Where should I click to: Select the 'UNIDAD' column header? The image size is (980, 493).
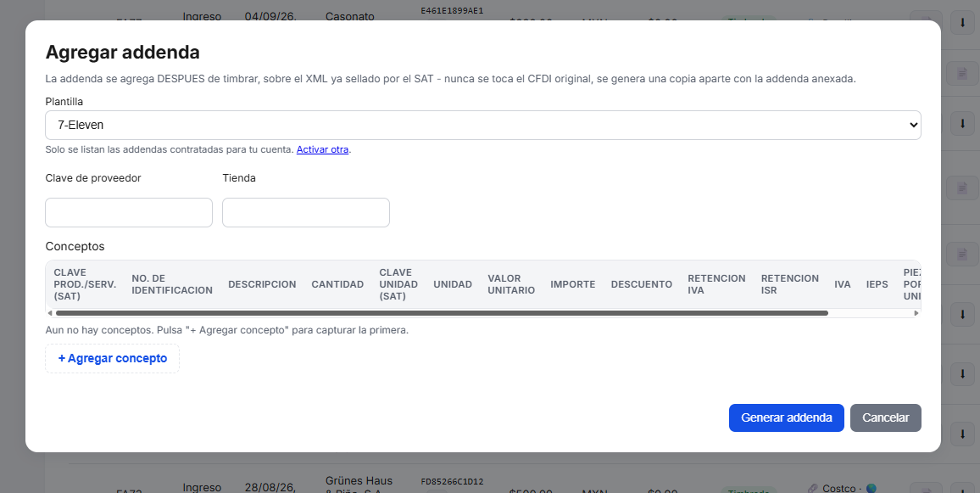pyautogui.click(x=453, y=284)
